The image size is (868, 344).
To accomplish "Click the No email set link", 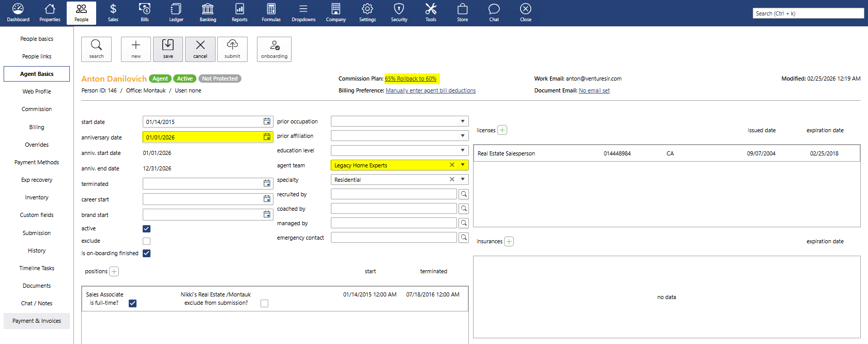I will click(x=594, y=90).
